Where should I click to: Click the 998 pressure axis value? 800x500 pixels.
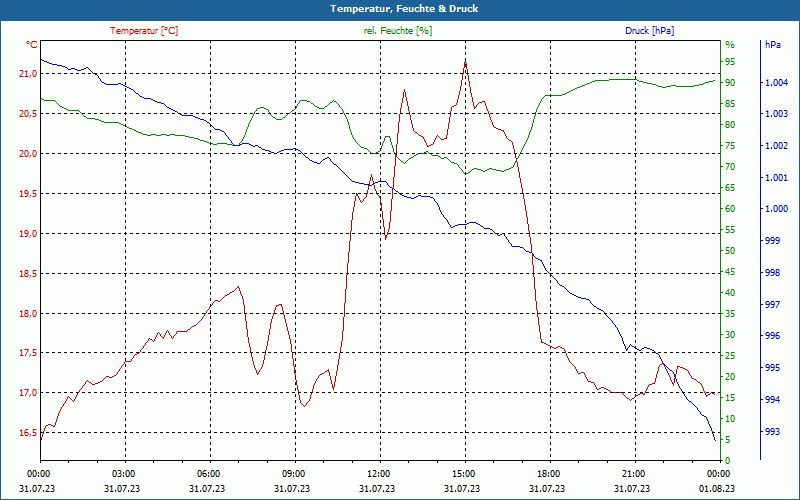coord(773,273)
